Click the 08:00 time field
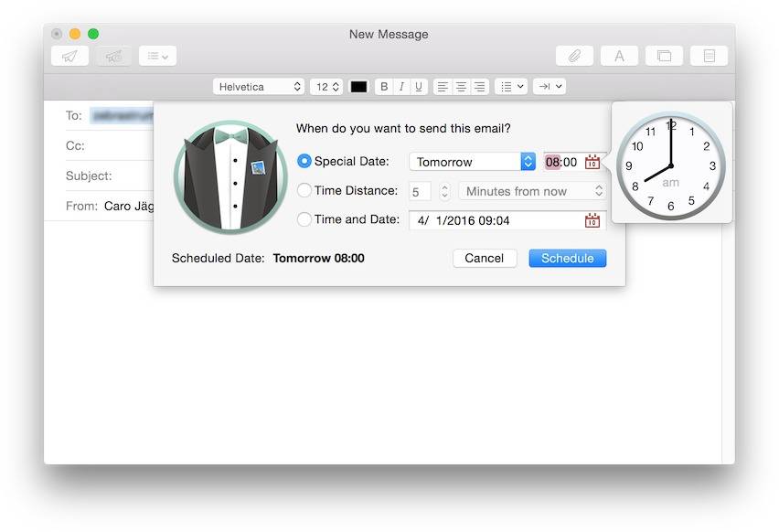The width and height of the screenshot is (779, 532). tap(561, 162)
